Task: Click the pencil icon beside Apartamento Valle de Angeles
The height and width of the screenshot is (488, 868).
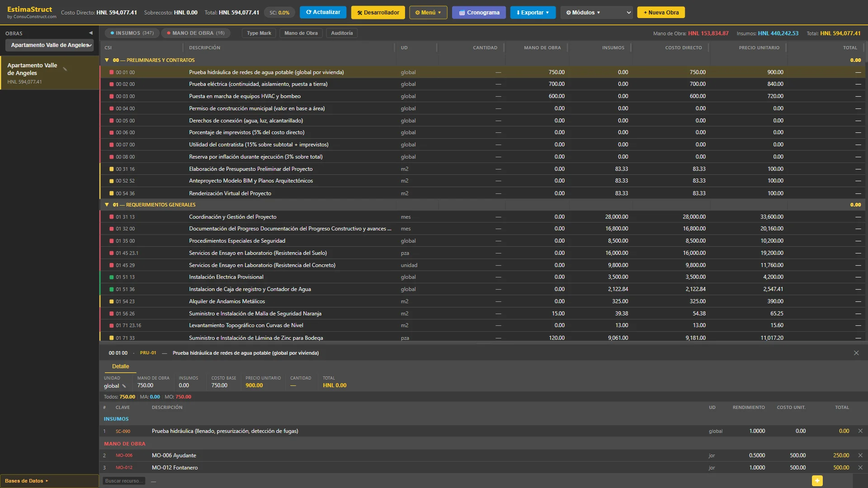Action: [x=65, y=69]
